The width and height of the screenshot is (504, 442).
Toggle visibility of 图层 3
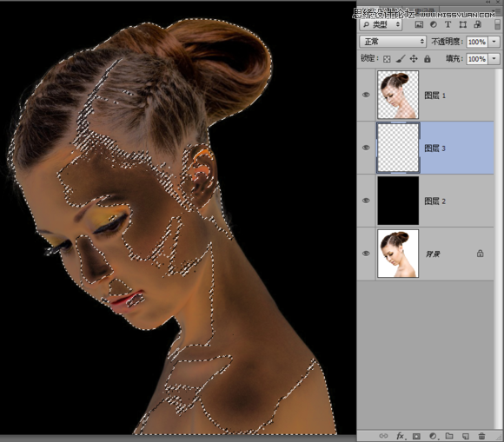(366, 148)
